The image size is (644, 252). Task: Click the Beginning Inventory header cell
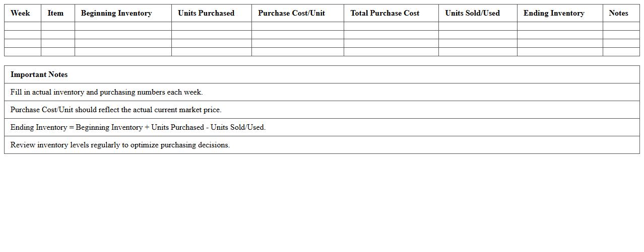116,13
